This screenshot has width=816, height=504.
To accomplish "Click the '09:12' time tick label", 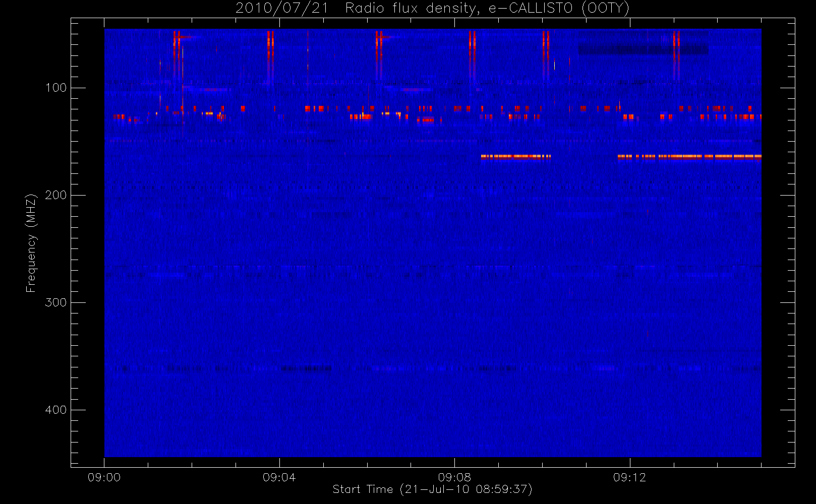I will (629, 477).
